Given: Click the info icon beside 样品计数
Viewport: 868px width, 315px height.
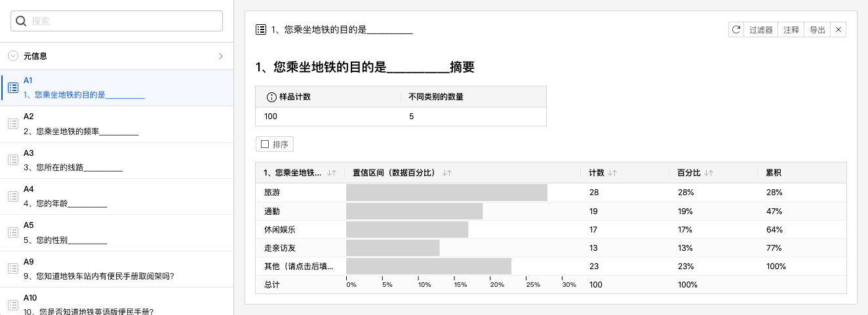Looking at the screenshot, I should 271,97.
